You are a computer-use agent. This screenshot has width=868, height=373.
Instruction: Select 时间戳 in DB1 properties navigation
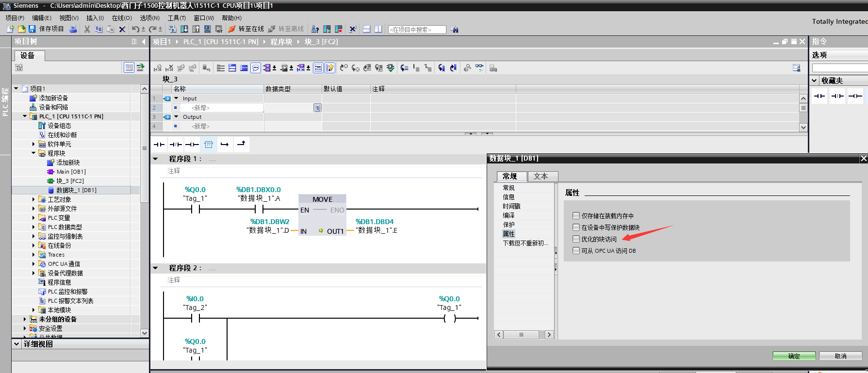pyautogui.click(x=511, y=206)
